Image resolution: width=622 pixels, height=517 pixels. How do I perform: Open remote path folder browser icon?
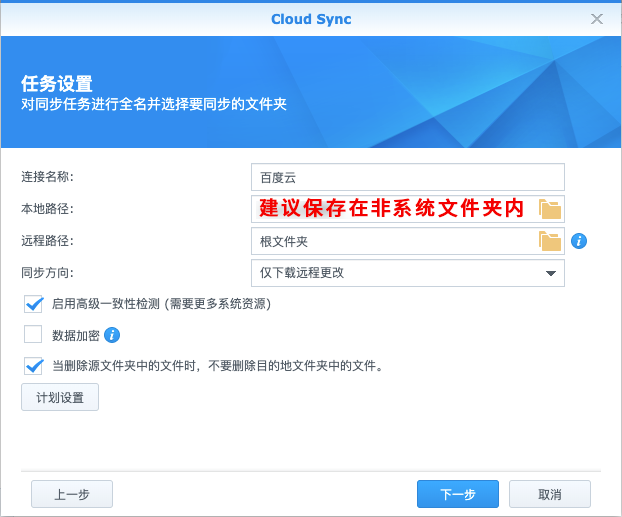coord(550,241)
